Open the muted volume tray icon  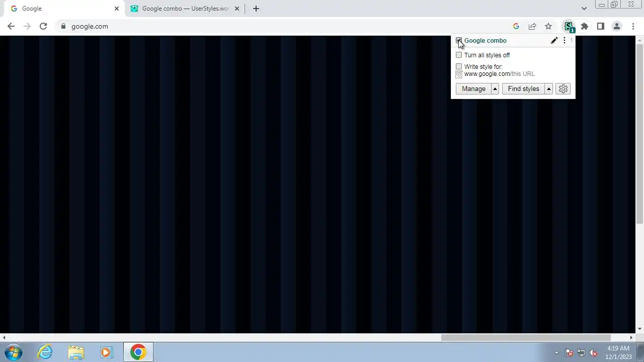pos(594,353)
